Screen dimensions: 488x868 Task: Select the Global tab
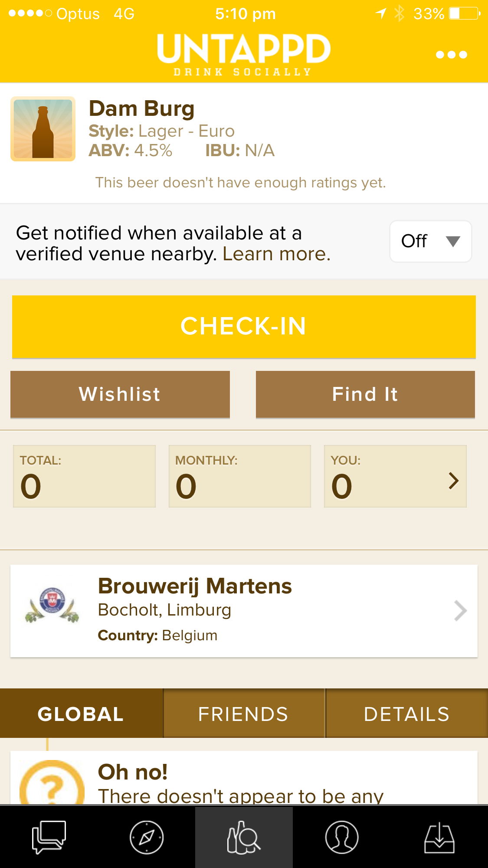pos(81,714)
